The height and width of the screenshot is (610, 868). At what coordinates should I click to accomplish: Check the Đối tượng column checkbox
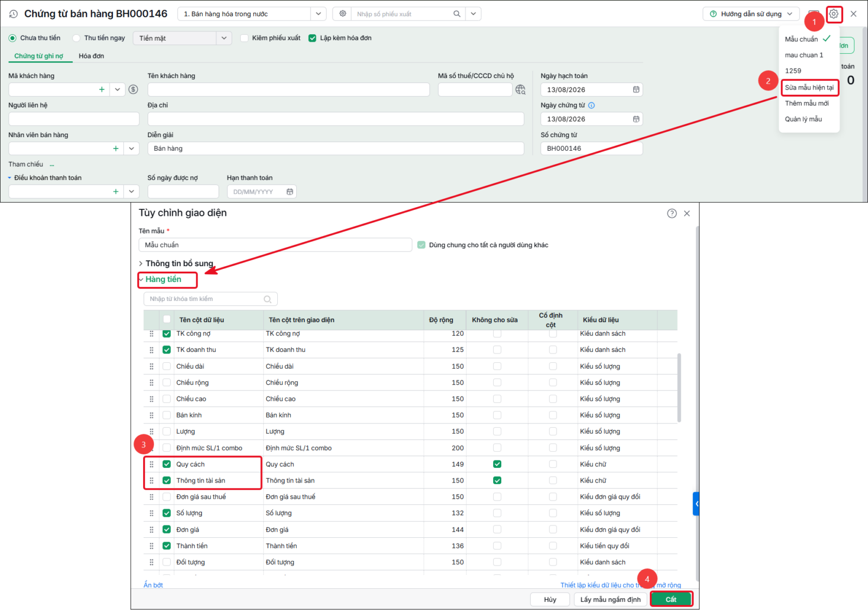click(x=167, y=562)
